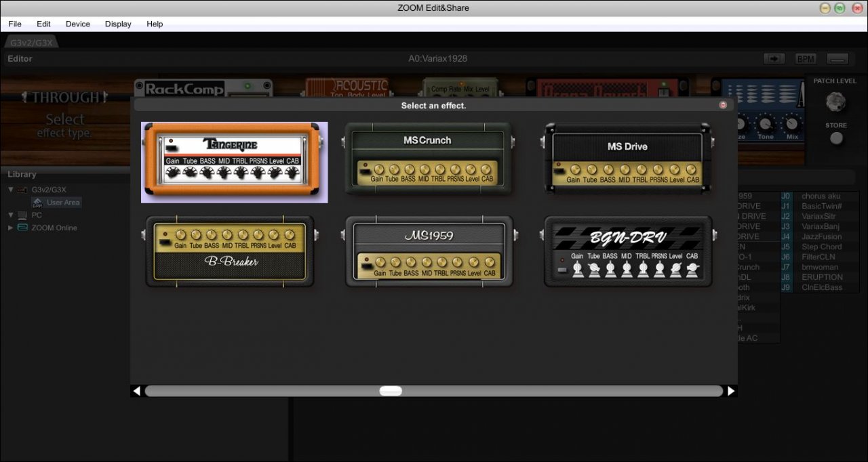868x462 pixels.
Task: Open the BPM setting button
Action: (x=806, y=59)
